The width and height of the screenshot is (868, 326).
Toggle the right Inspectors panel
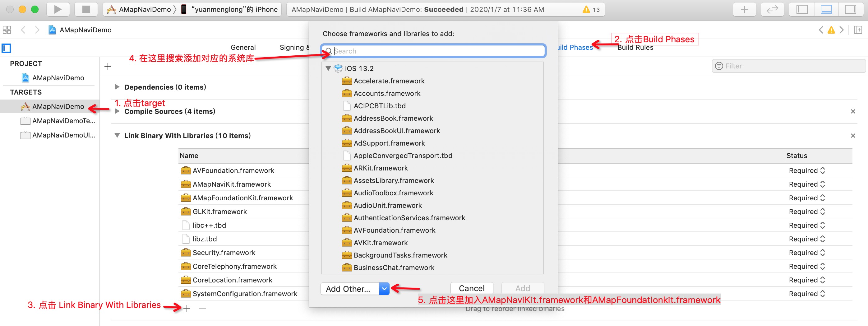pyautogui.click(x=851, y=9)
